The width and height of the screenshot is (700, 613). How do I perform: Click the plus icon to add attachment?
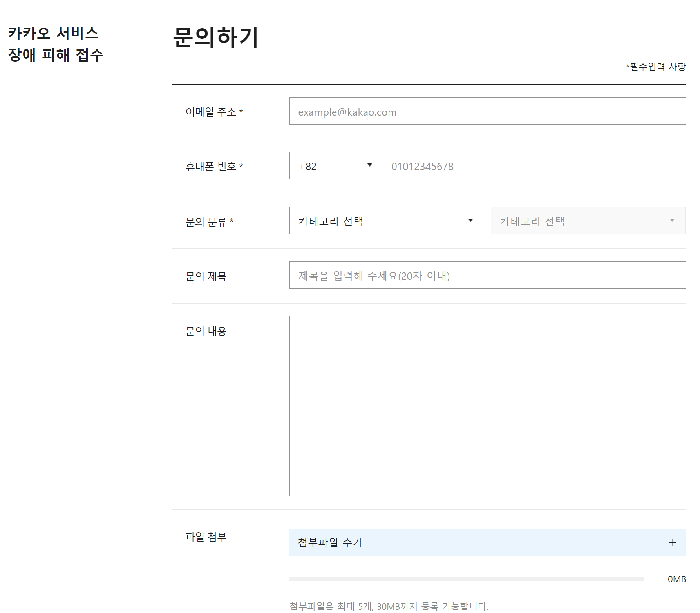pos(673,542)
